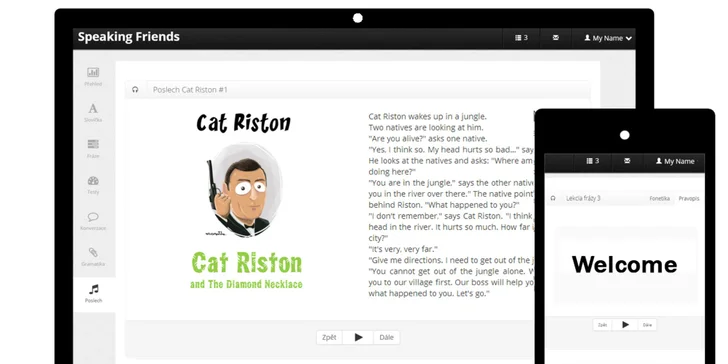
Task: Play the Cat Riston audio on desktop
Action: click(358, 338)
